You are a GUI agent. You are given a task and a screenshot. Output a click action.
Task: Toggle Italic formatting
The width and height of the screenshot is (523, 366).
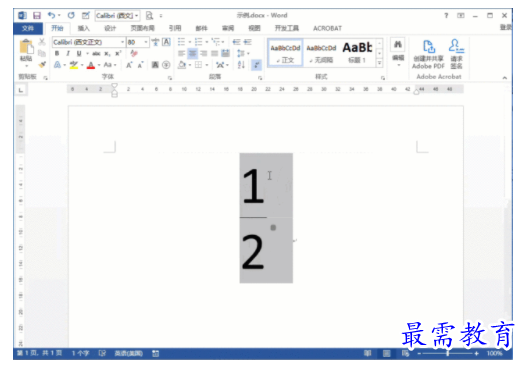68,53
